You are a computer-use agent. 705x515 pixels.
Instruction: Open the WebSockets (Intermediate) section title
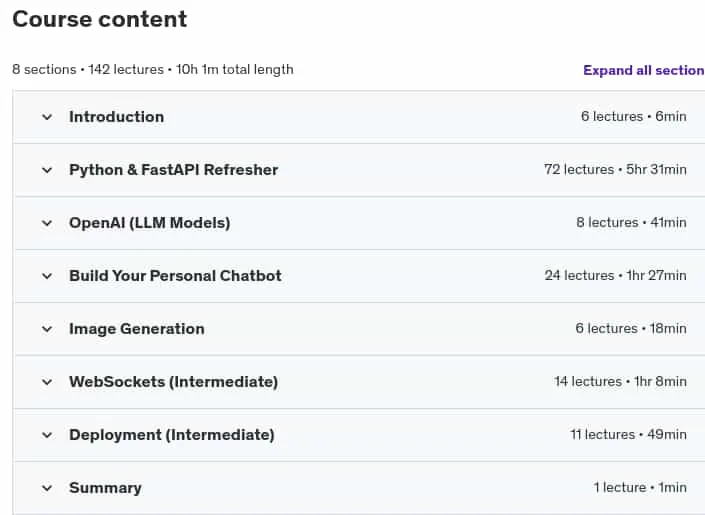(174, 382)
